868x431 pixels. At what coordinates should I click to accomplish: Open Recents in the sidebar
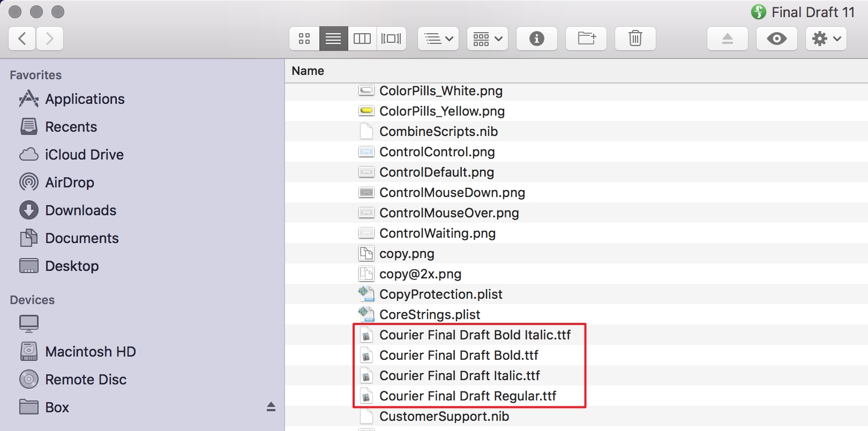click(x=71, y=127)
